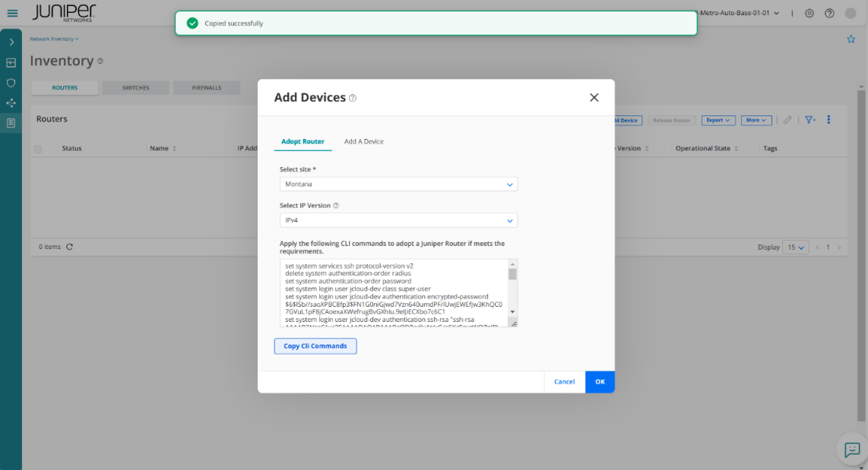This screenshot has height=470, width=868.
Task: Click the Copy Cli Commands button
Action: coord(315,346)
